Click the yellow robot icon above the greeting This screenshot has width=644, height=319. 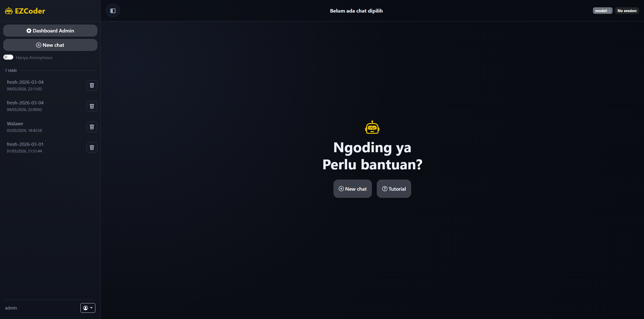[x=372, y=128]
